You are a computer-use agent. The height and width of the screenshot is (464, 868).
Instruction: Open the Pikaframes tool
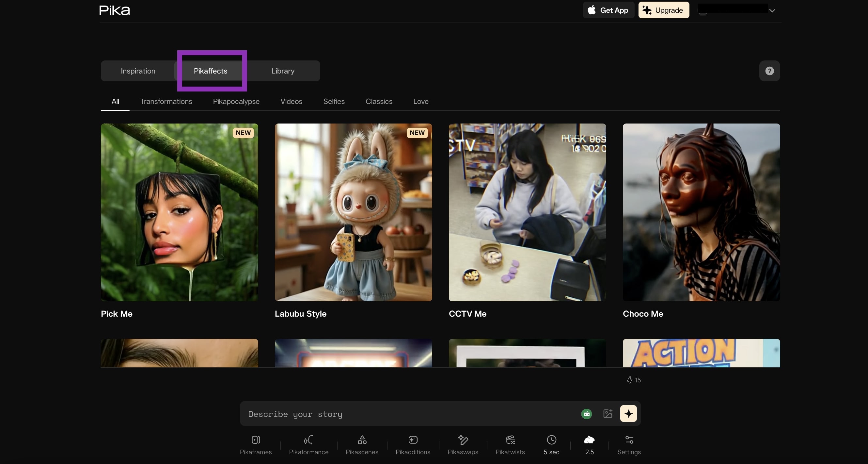click(256, 445)
